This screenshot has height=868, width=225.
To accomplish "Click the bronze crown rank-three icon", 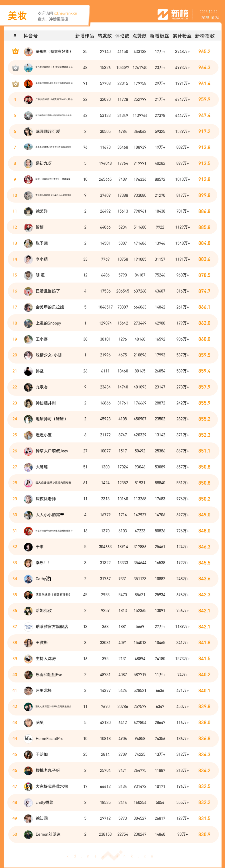I will (15, 84).
